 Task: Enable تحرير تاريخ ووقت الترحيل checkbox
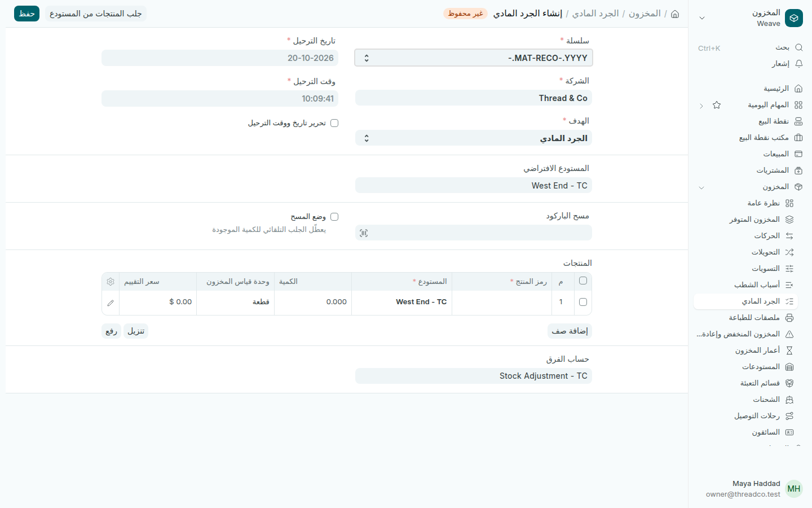334,123
